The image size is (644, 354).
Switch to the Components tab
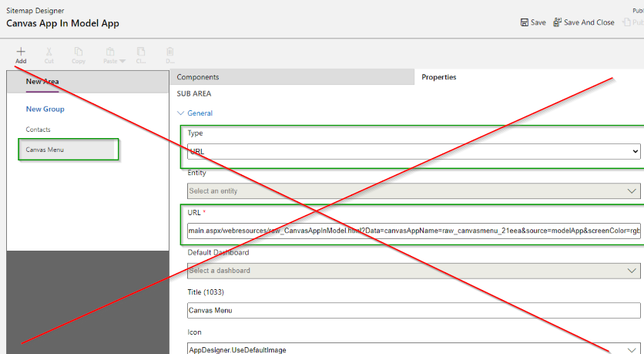(292, 77)
